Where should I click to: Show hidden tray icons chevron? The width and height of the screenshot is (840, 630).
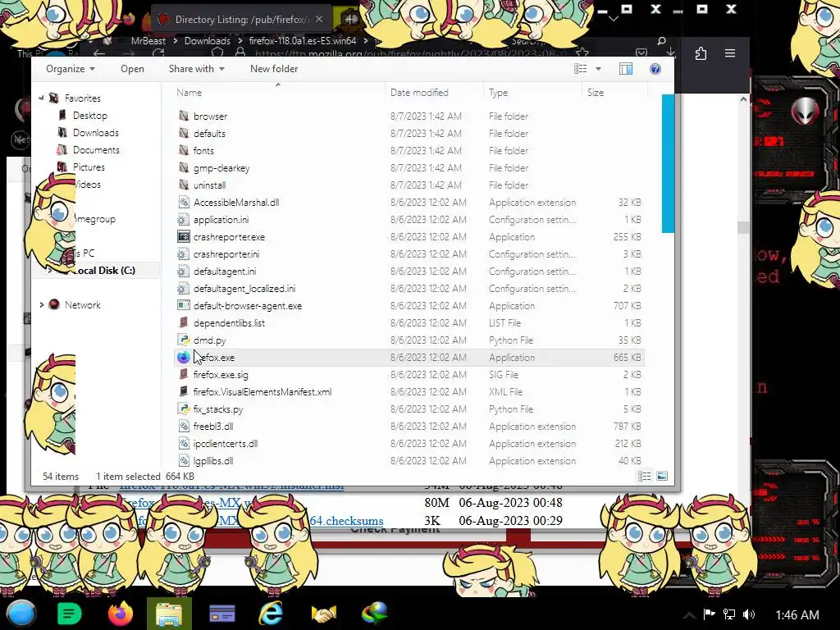[689, 615]
